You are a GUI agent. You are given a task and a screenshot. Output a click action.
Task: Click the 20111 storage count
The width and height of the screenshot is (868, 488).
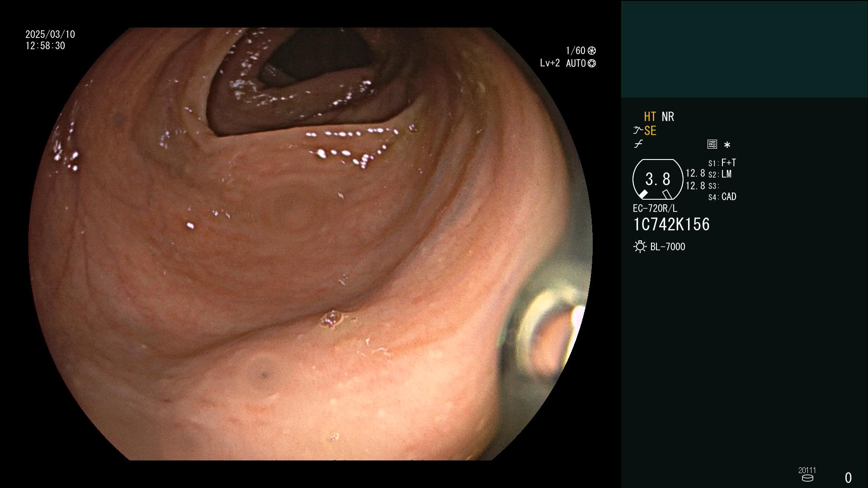click(x=807, y=470)
